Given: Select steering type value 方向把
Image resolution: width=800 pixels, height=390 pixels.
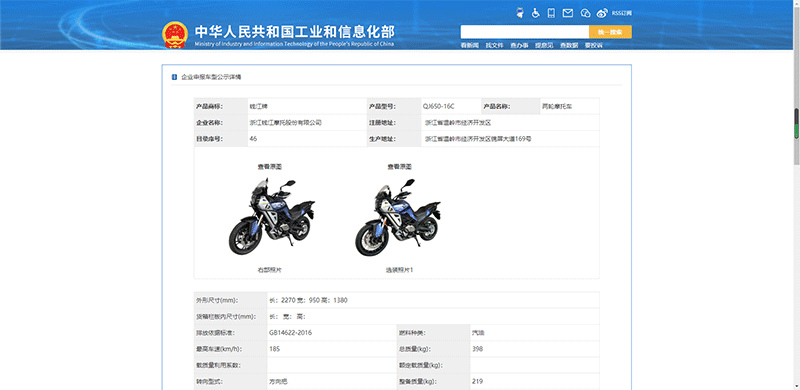Looking at the screenshot, I should 279,381.
